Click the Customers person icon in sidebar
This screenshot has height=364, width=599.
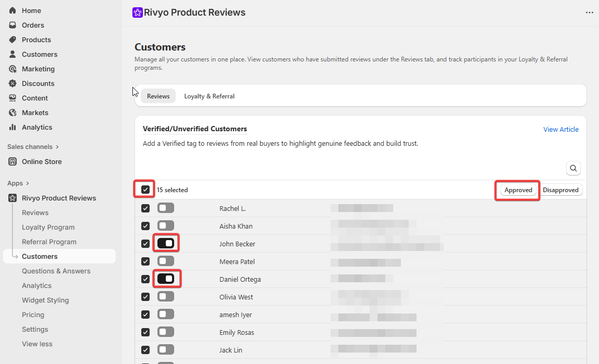coord(13,54)
